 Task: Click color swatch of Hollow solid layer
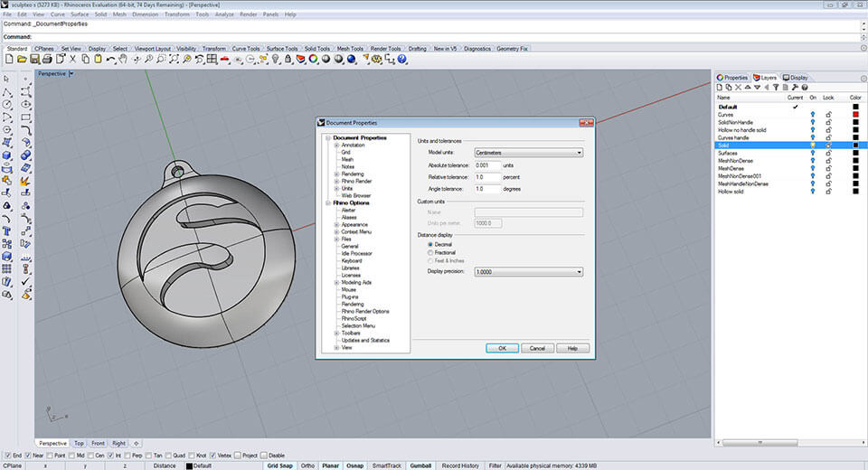(x=855, y=192)
